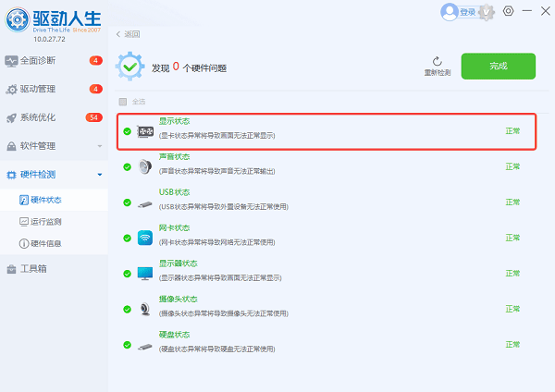This screenshot has width=555, height=392.
Task: Click the VIP badge icon
Action: [x=487, y=12]
